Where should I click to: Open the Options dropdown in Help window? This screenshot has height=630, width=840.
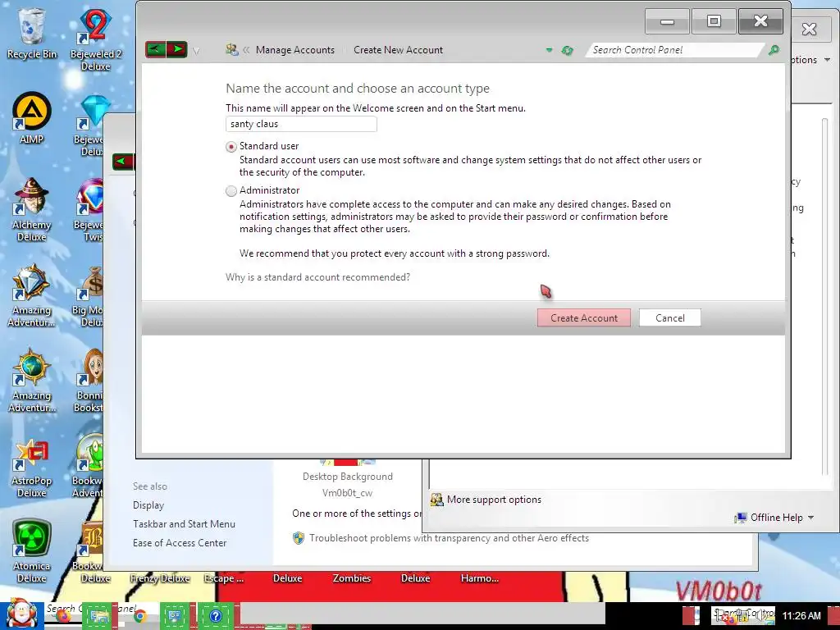tap(811, 59)
